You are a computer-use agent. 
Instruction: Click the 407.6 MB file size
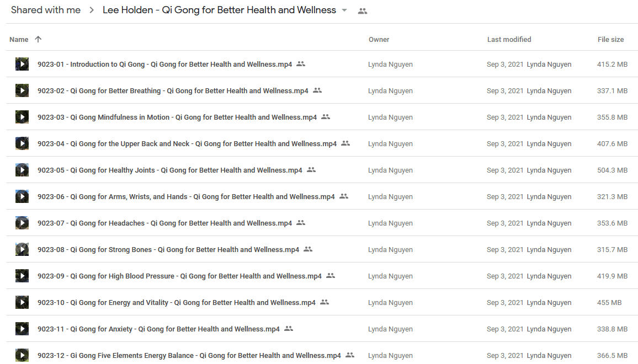[x=613, y=143]
